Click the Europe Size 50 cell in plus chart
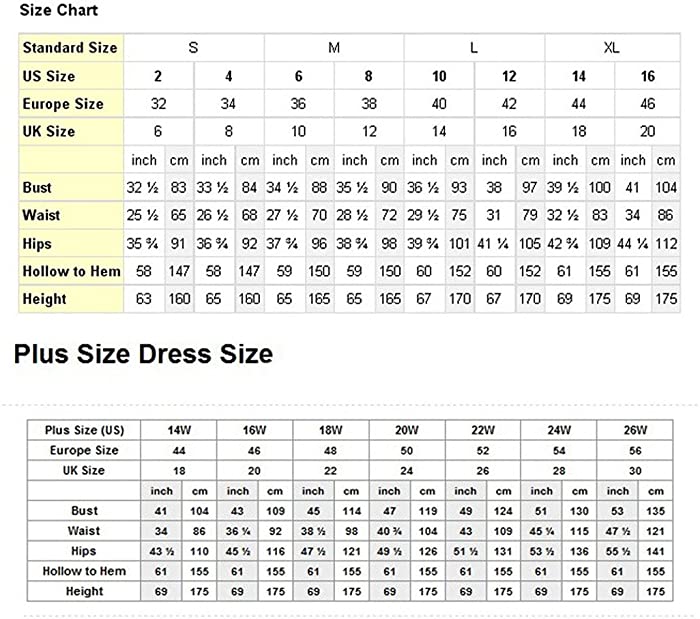 [407, 451]
